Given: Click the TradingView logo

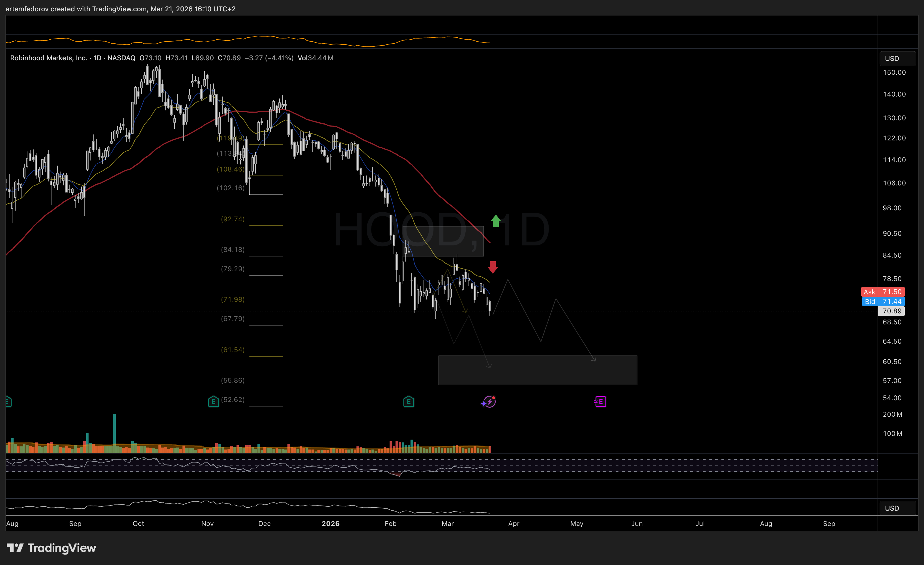Looking at the screenshot, I should pyautogui.click(x=51, y=548).
